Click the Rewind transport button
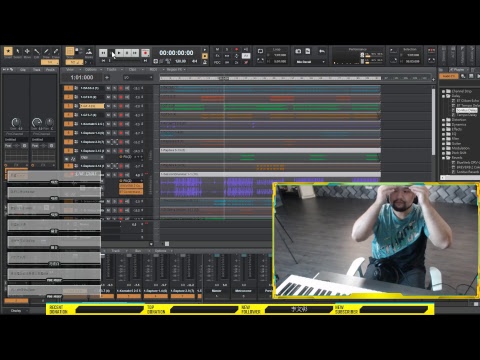Screen dimensions: 480x360 103,53
